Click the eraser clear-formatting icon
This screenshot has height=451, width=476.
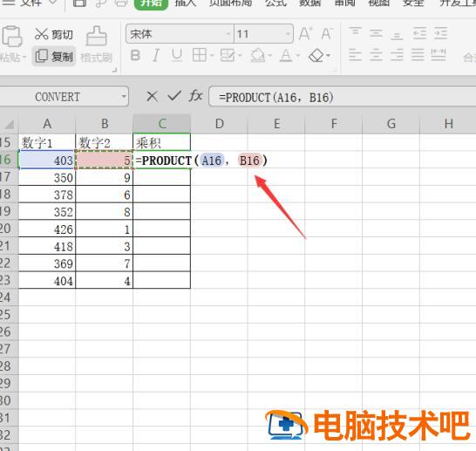(x=316, y=56)
